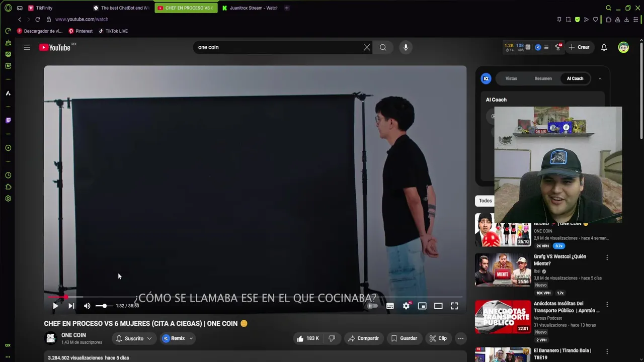Open the vidIQ header list menu icon
The image size is (644, 362).
(x=546, y=47)
